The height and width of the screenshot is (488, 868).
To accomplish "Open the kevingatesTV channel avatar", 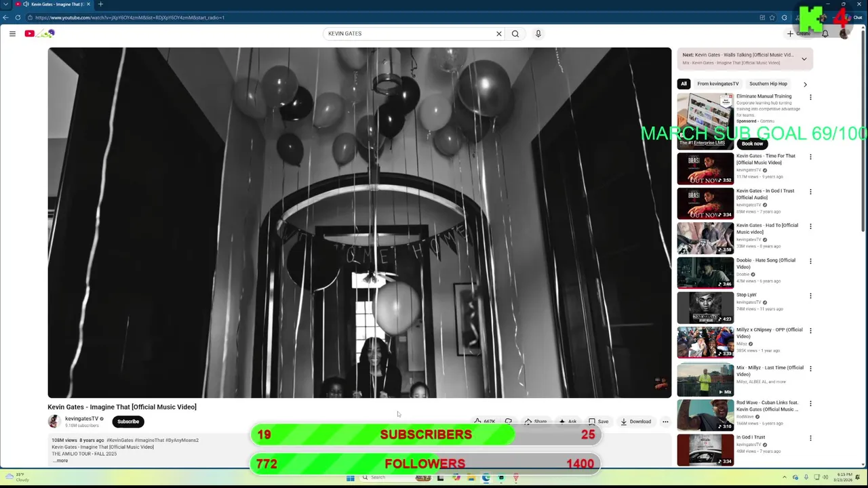I will (54, 422).
